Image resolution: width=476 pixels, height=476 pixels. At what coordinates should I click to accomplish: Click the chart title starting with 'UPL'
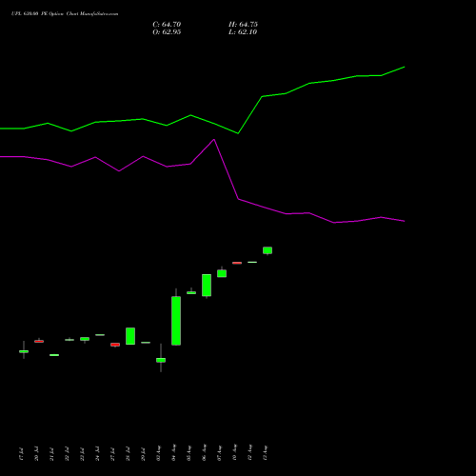pyautogui.click(x=65, y=14)
